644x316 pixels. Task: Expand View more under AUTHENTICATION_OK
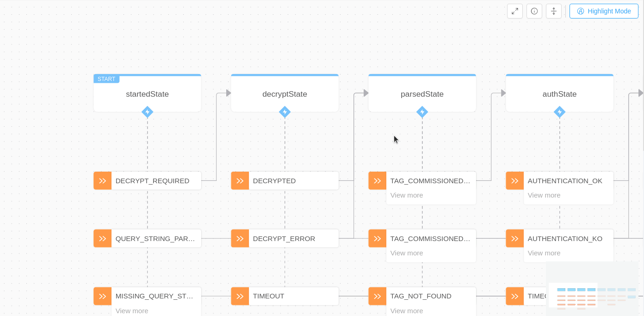(x=544, y=195)
